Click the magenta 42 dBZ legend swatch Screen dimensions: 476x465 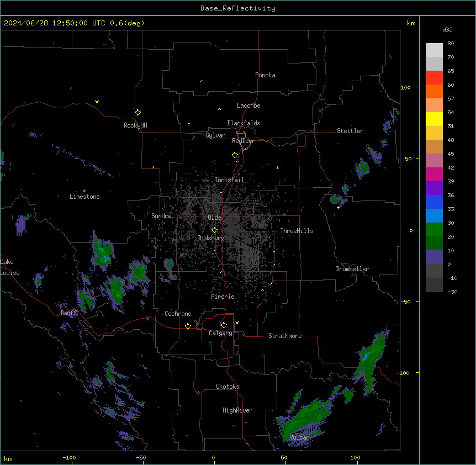(x=434, y=174)
